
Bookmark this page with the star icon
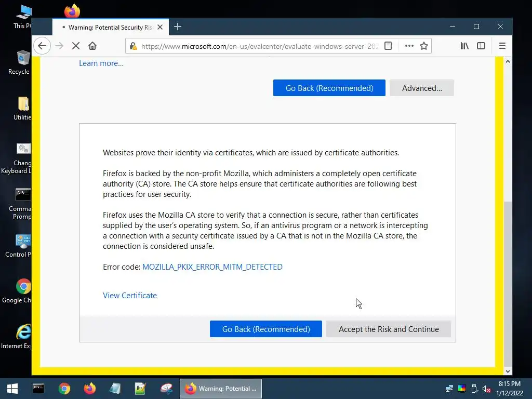point(424,46)
